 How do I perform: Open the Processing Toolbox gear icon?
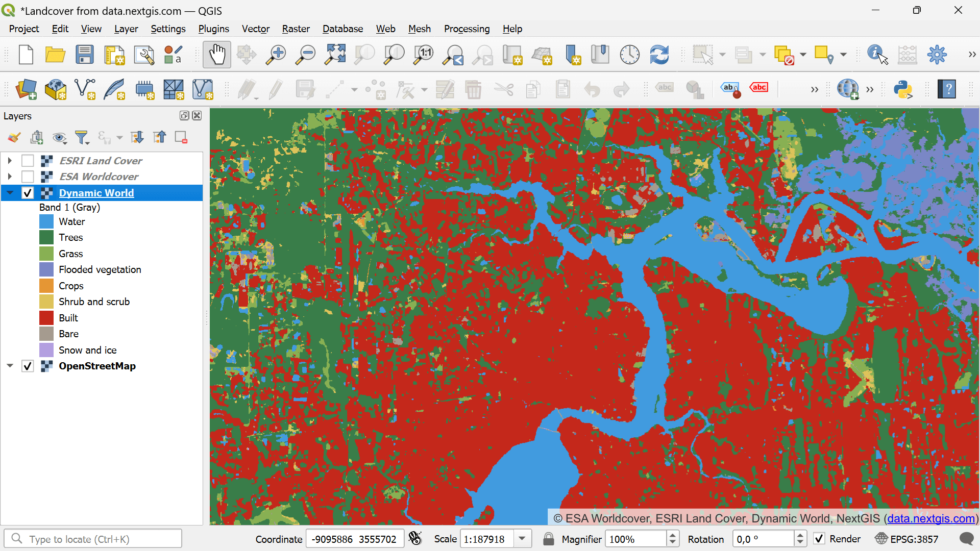(x=937, y=55)
